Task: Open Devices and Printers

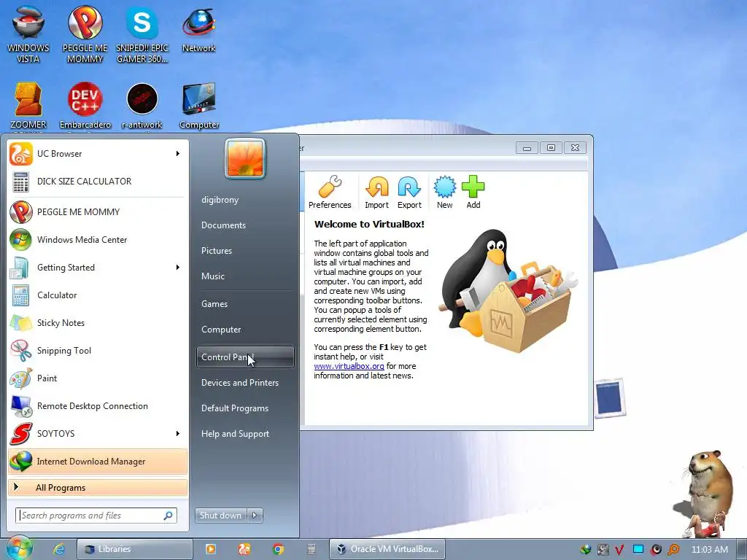Action: coord(245,383)
